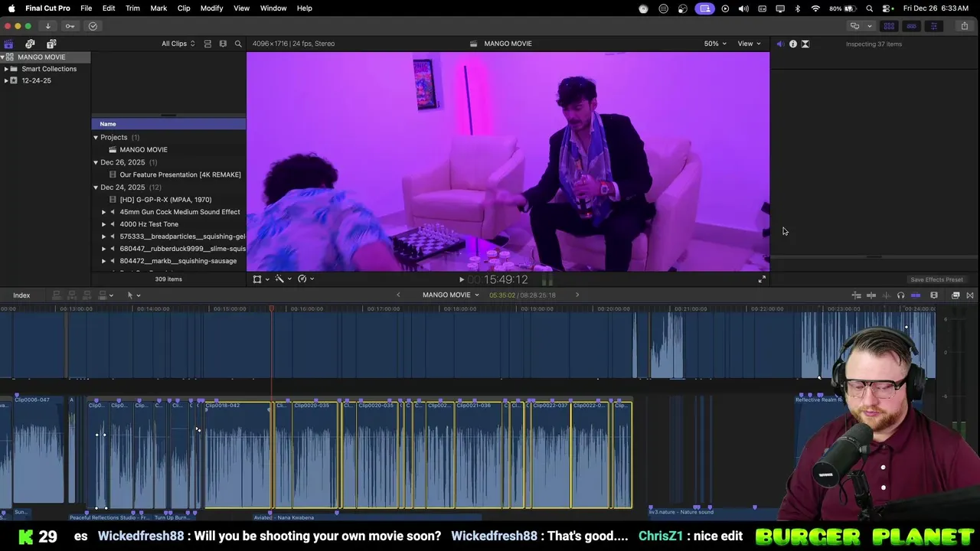Click Save Effects Preset button

tap(936, 279)
